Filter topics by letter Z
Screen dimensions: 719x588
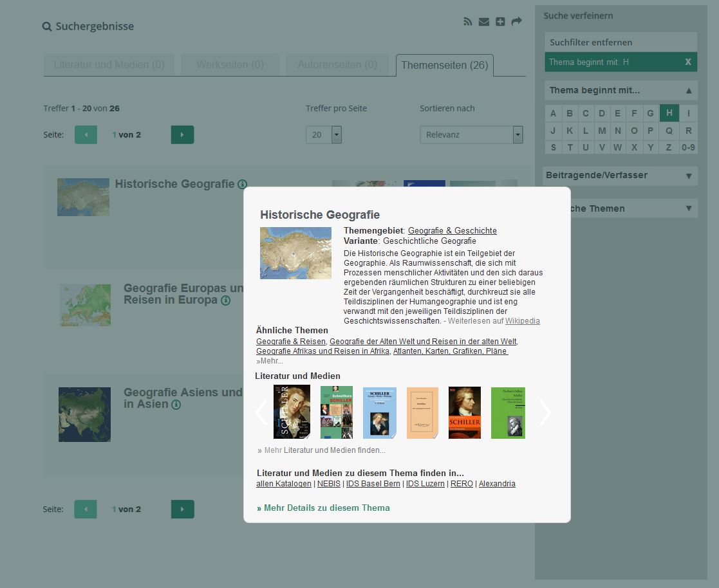coord(669,147)
